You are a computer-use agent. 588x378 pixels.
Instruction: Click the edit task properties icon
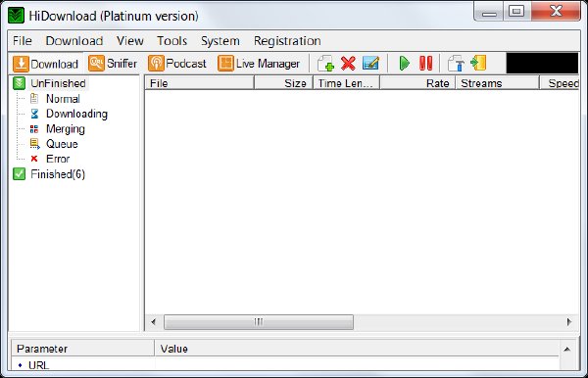pos(370,64)
